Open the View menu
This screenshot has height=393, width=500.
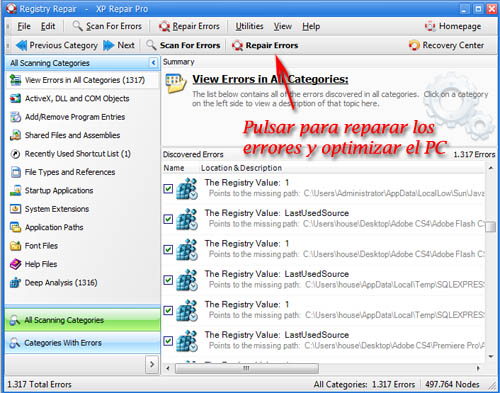(283, 26)
